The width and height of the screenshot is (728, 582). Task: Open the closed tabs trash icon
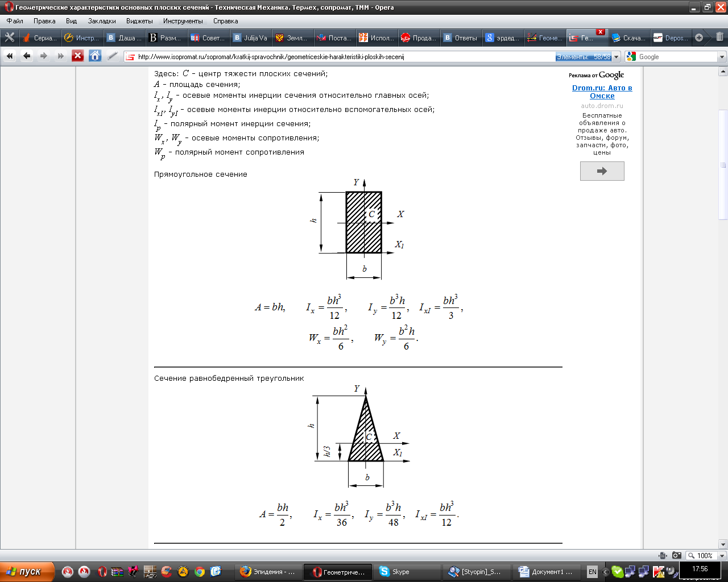click(x=719, y=37)
